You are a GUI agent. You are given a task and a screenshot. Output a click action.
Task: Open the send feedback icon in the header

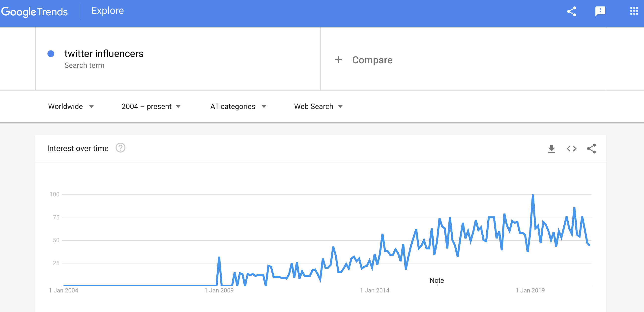(600, 11)
